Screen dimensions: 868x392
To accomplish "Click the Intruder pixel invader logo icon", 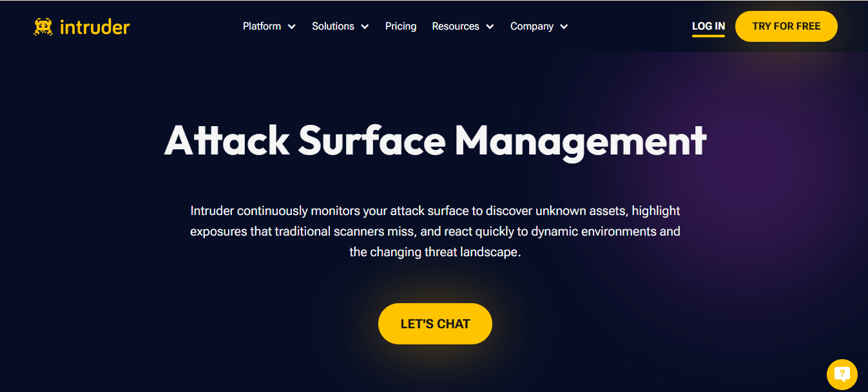I will pos(44,26).
